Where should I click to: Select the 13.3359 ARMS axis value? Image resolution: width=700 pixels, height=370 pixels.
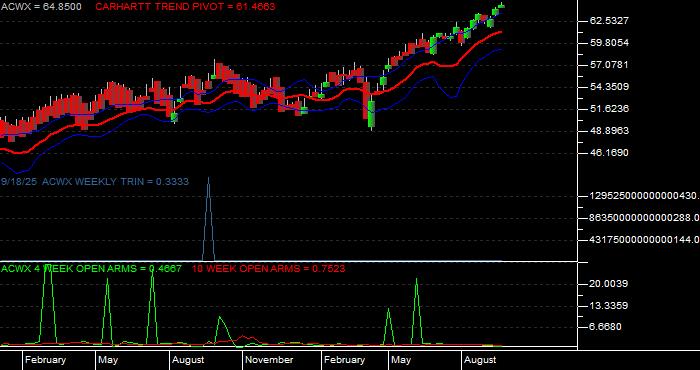point(609,306)
